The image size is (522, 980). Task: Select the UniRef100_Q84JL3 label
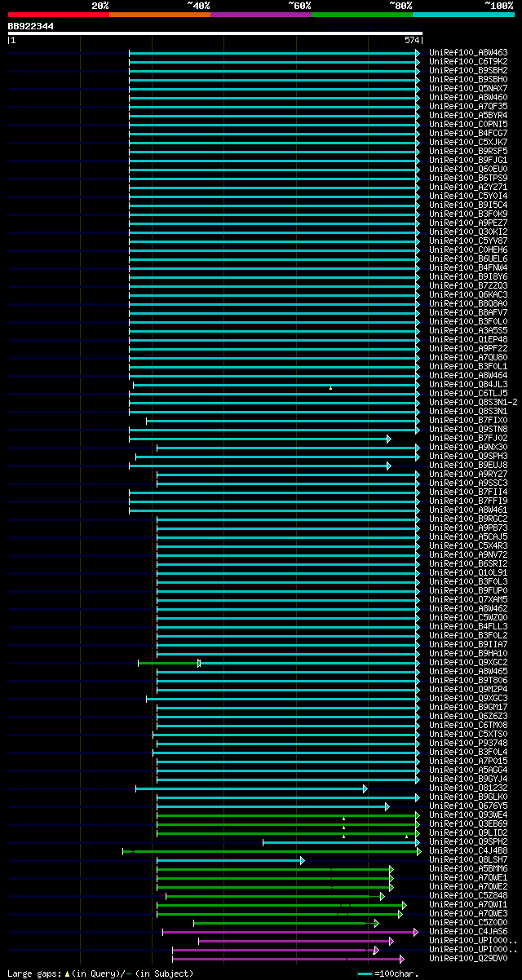point(468,384)
